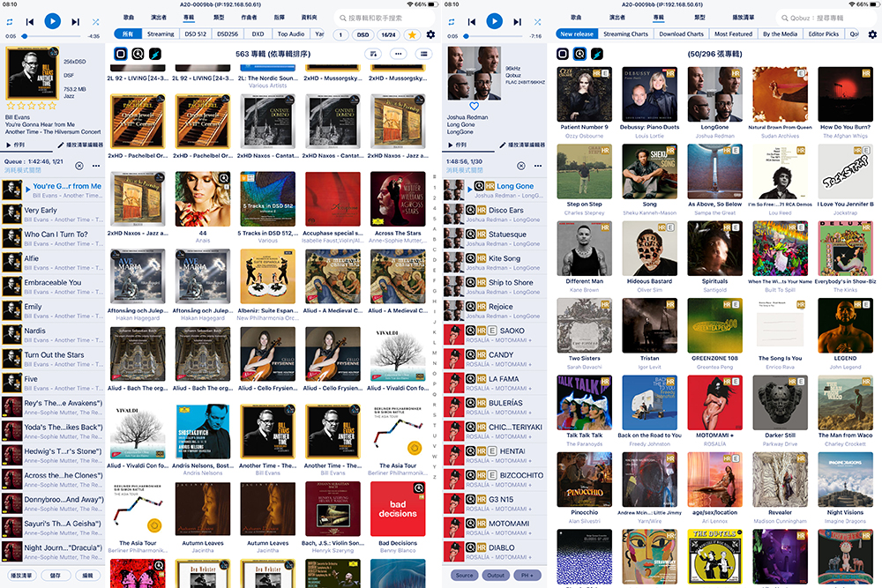The height and width of the screenshot is (588, 882).
Task: Skip to next track in Qobuz pane
Action: coord(517,22)
